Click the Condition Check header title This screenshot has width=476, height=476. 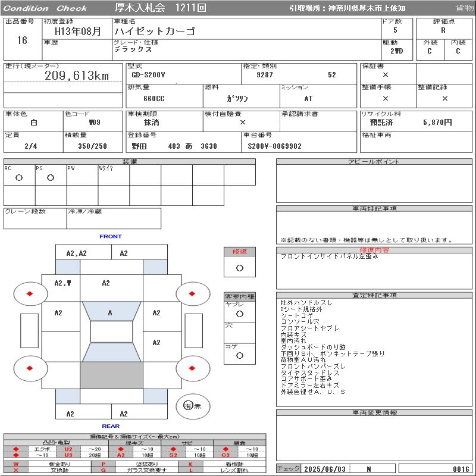pyautogui.click(x=45, y=8)
